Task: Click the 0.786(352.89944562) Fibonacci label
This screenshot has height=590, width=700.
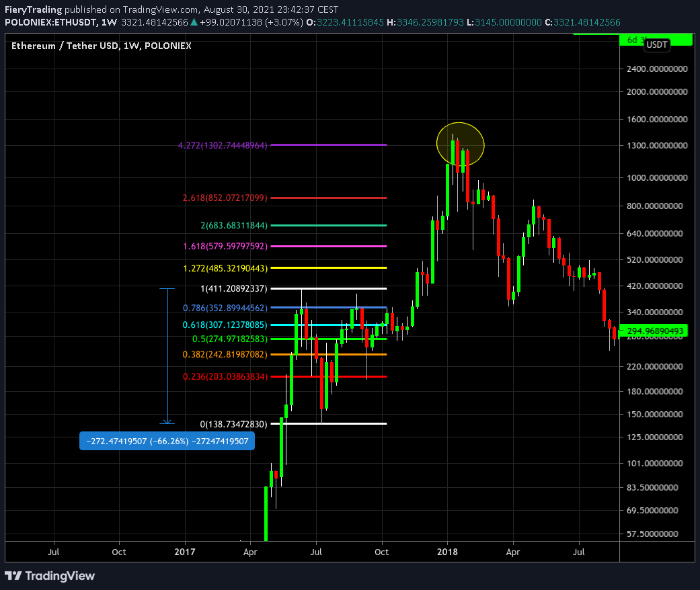Action: [x=225, y=308]
